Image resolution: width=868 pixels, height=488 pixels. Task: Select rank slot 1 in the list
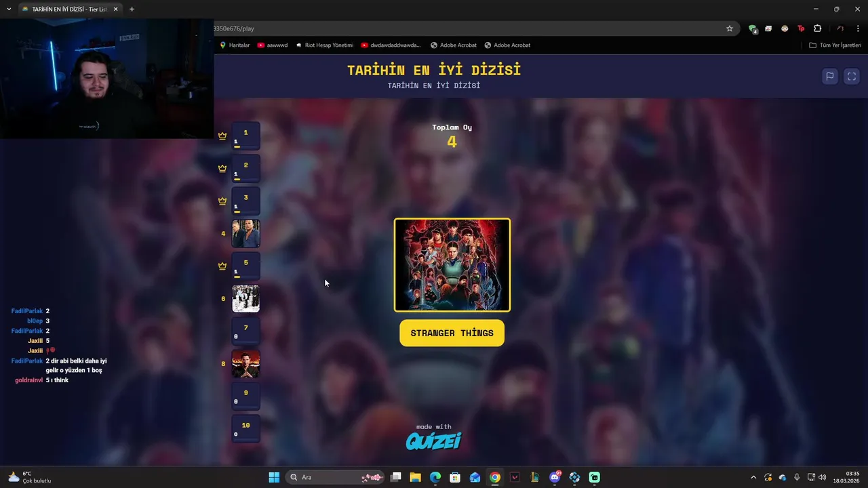245,136
